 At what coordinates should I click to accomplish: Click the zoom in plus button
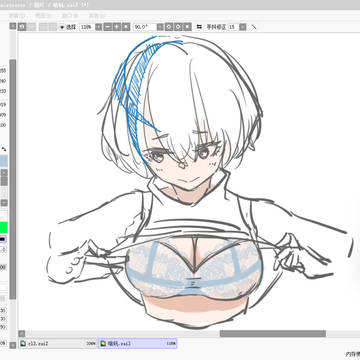tap(117, 27)
